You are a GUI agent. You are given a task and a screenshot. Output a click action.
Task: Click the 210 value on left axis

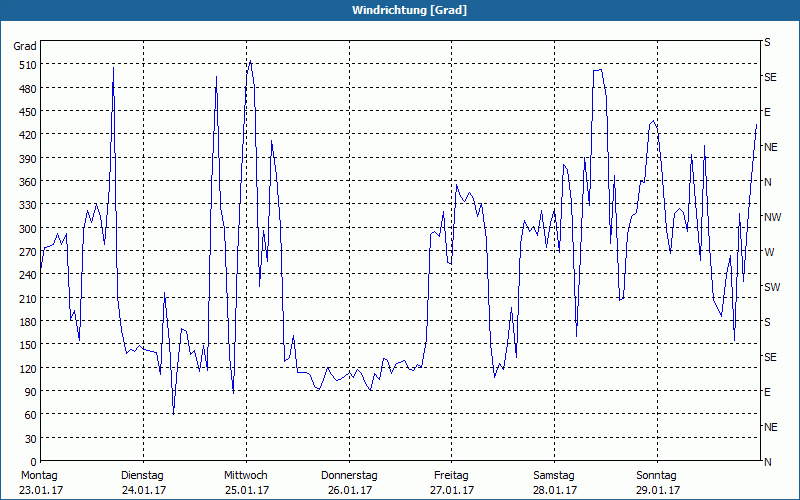(x=28, y=298)
